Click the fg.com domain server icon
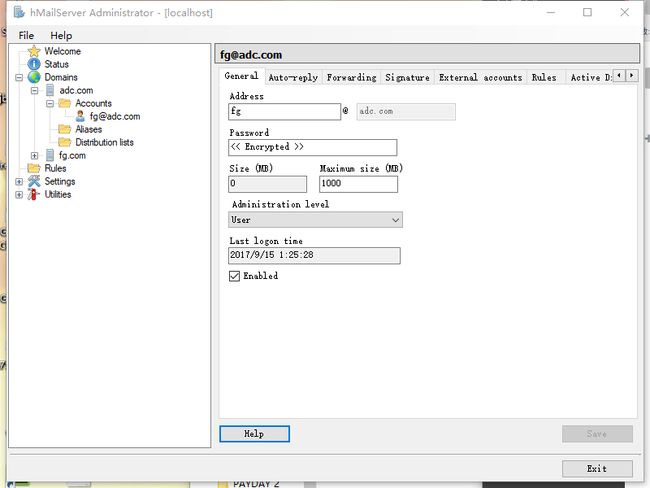 tap(50, 155)
